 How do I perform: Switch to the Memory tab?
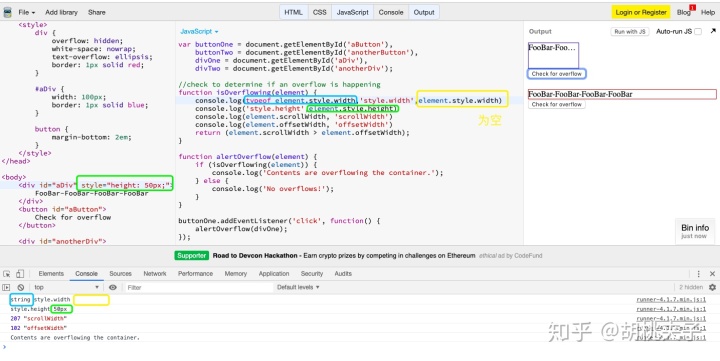pyautogui.click(x=236, y=274)
